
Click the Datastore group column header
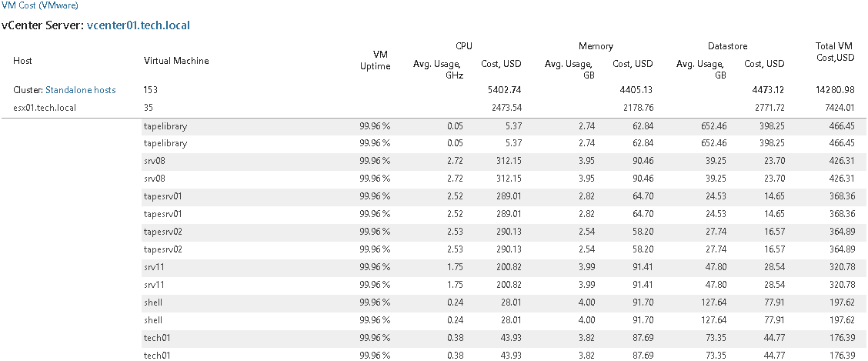pos(727,46)
